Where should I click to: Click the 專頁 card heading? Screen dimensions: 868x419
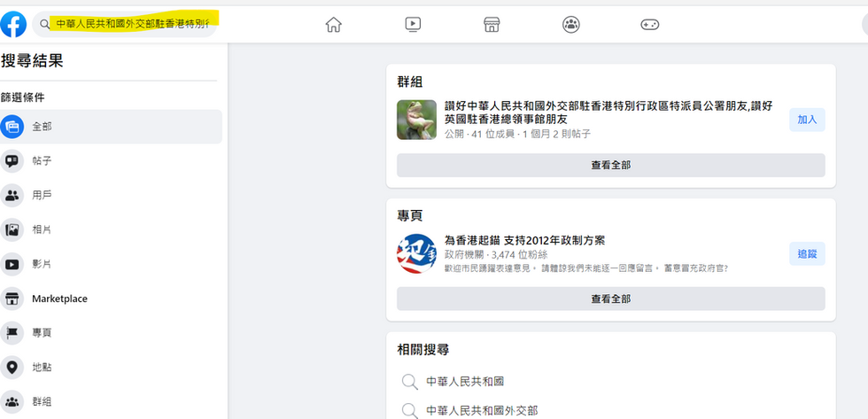[409, 215]
